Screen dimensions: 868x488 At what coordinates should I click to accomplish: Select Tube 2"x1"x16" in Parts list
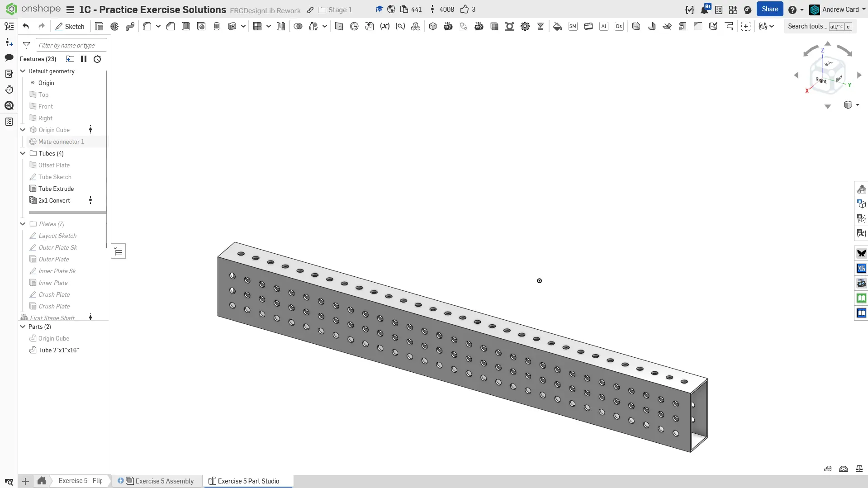click(58, 350)
